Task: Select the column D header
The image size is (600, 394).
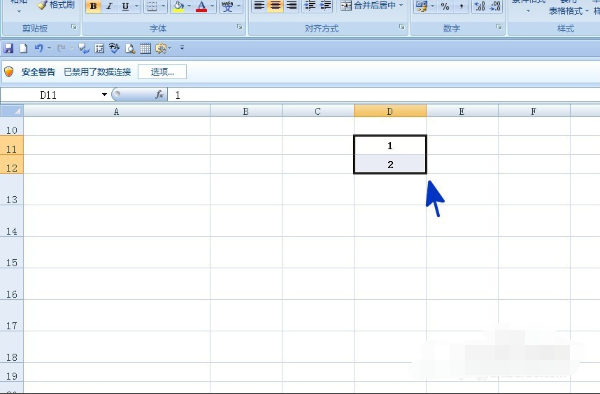Action: point(390,111)
